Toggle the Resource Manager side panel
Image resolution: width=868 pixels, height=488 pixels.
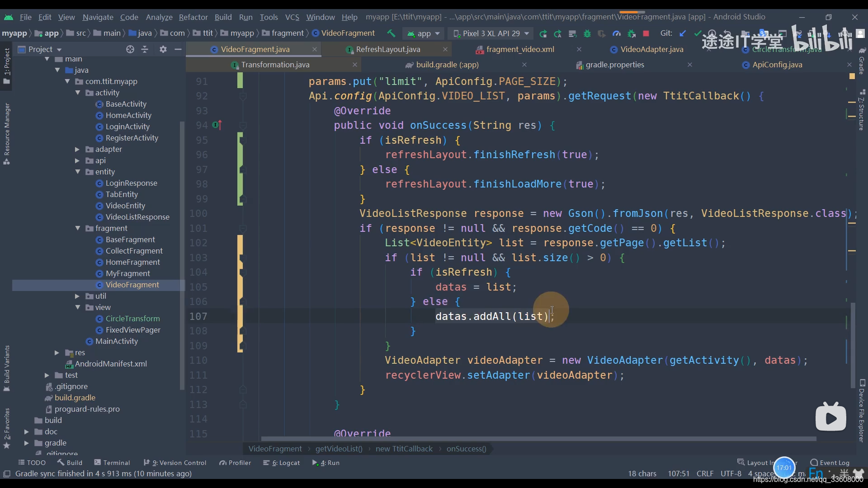pos(6,134)
